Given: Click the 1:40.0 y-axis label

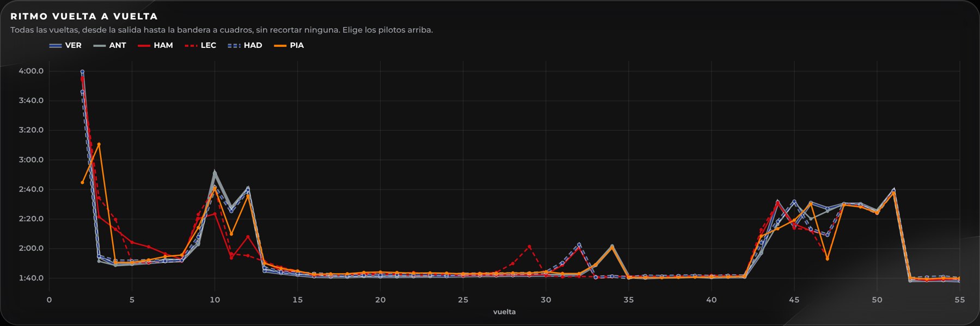Looking at the screenshot, I should [31, 278].
